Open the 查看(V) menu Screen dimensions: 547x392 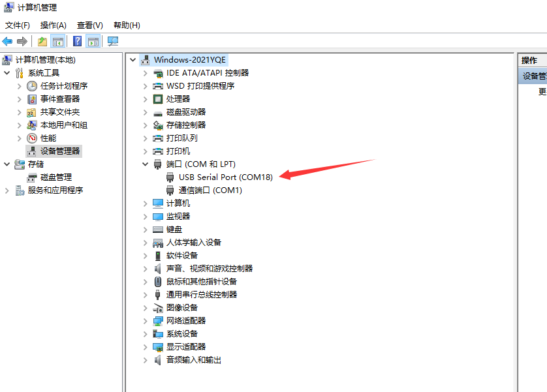89,25
